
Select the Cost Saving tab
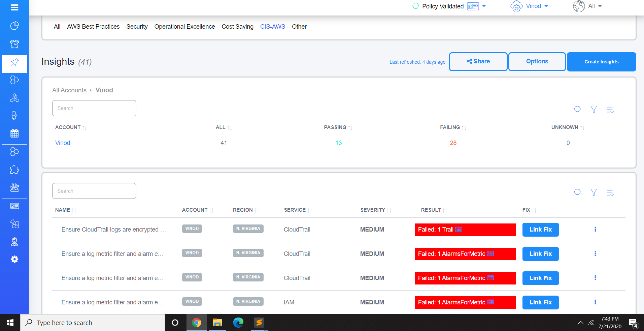[x=237, y=27]
